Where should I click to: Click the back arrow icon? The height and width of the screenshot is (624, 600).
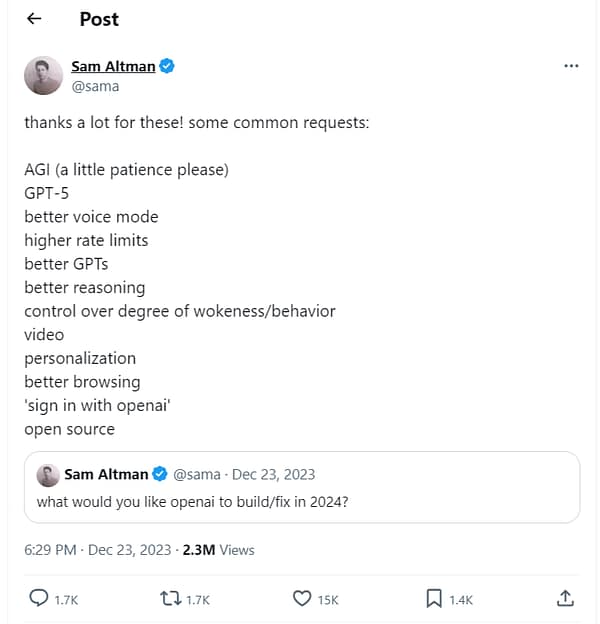coord(34,19)
